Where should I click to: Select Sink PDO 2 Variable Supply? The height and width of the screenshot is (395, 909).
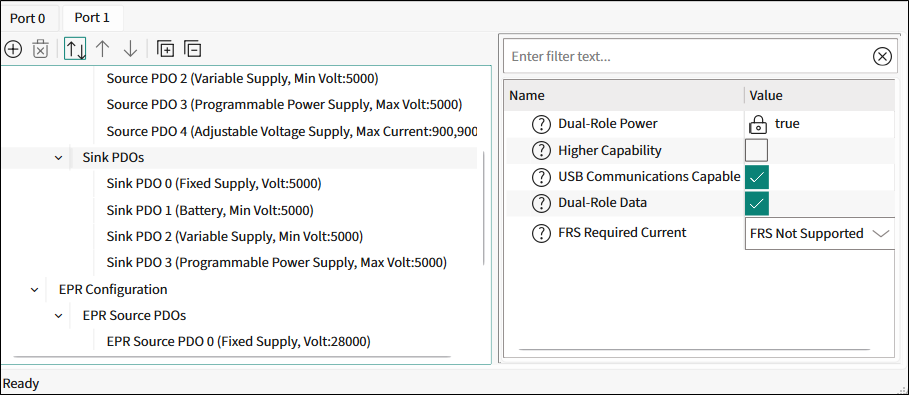coord(235,237)
